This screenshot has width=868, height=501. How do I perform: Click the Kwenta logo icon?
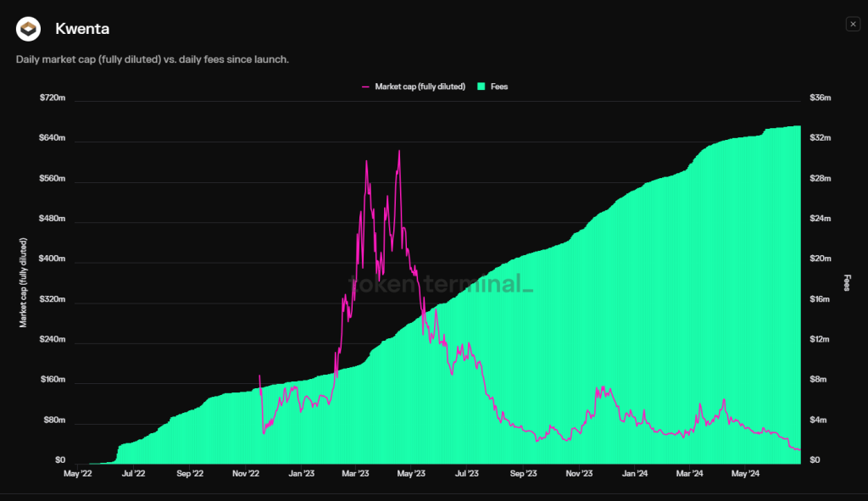click(x=29, y=30)
